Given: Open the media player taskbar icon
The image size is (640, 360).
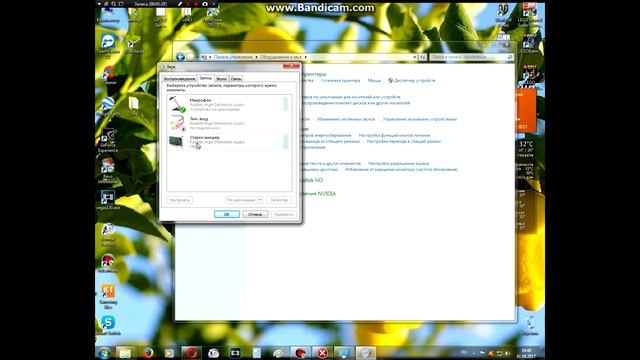Looking at the screenshot, I should (169, 353).
